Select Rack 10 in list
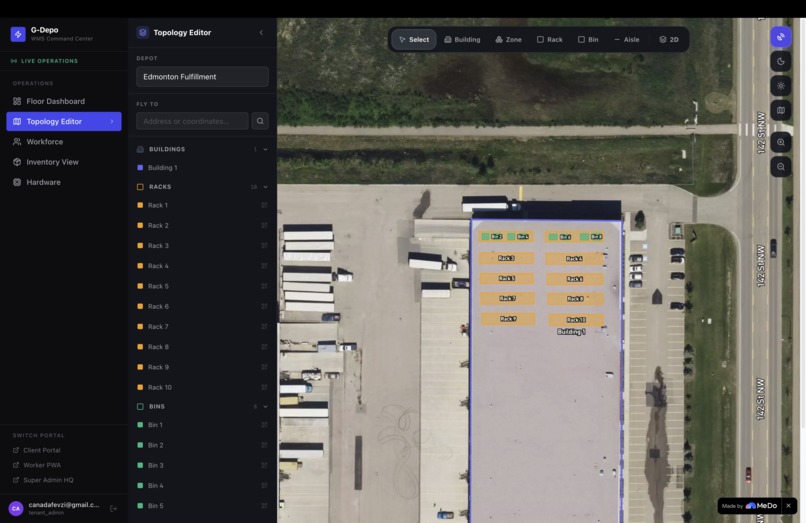Image resolution: width=806 pixels, height=523 pixels. click(x=202, y=387)
